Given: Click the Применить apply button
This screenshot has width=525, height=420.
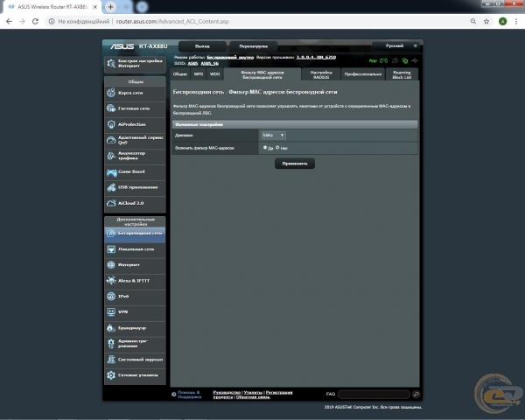Looking at the screenshot, I should 295,164.
